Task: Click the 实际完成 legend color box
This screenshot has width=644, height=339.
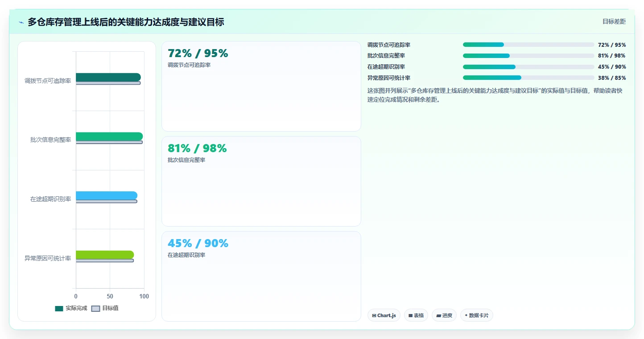Action: coord(59,309)
